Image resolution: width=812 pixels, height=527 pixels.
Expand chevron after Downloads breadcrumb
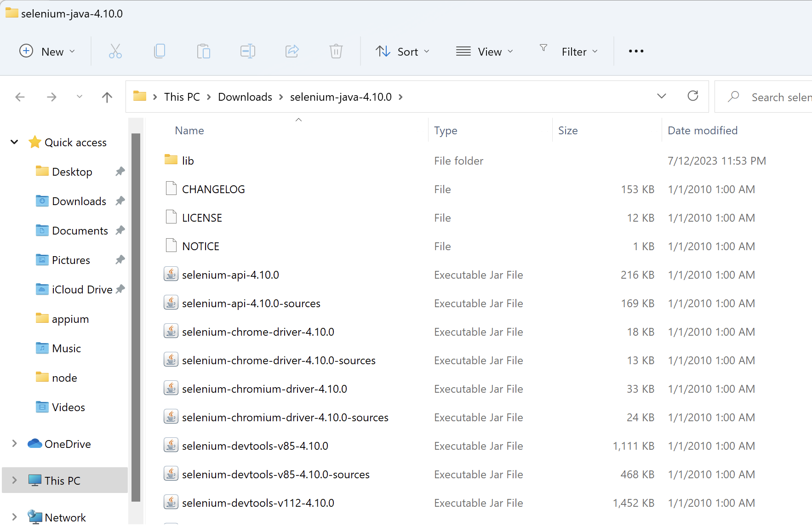tap(281, 97)
